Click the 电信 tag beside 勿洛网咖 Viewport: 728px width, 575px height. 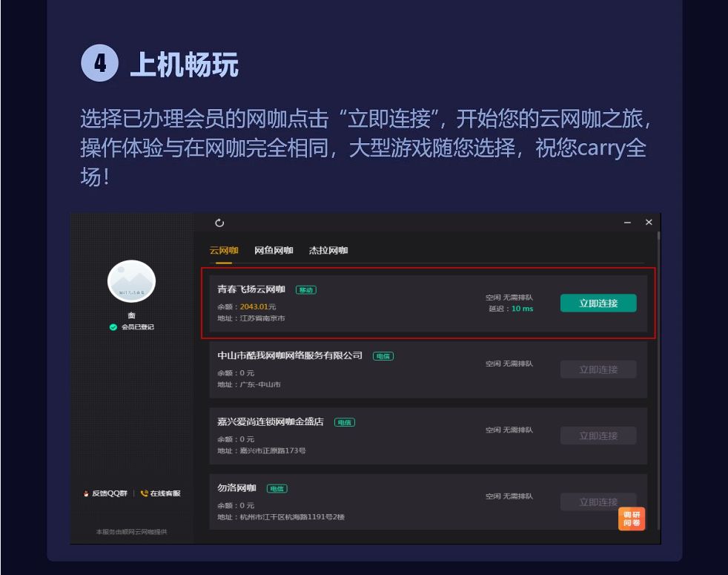[x=277, y=488]
